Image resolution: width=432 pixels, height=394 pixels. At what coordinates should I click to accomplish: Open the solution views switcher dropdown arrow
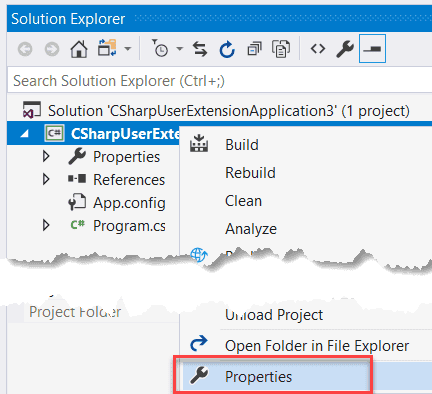point(127,49)
